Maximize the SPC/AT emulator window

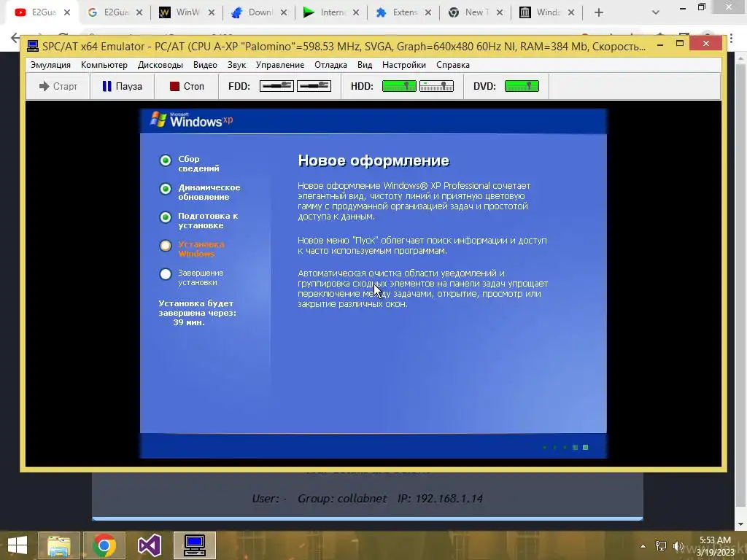(x=680, y=43)
